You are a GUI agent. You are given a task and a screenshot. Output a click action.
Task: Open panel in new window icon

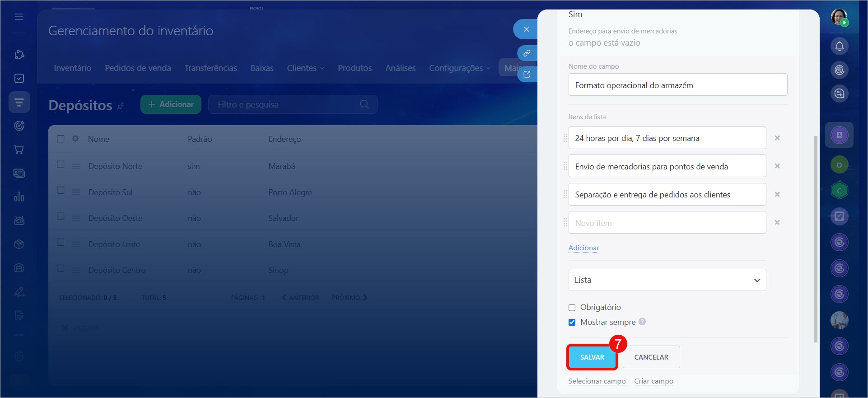pyautogui.click(x=527, y=74)
